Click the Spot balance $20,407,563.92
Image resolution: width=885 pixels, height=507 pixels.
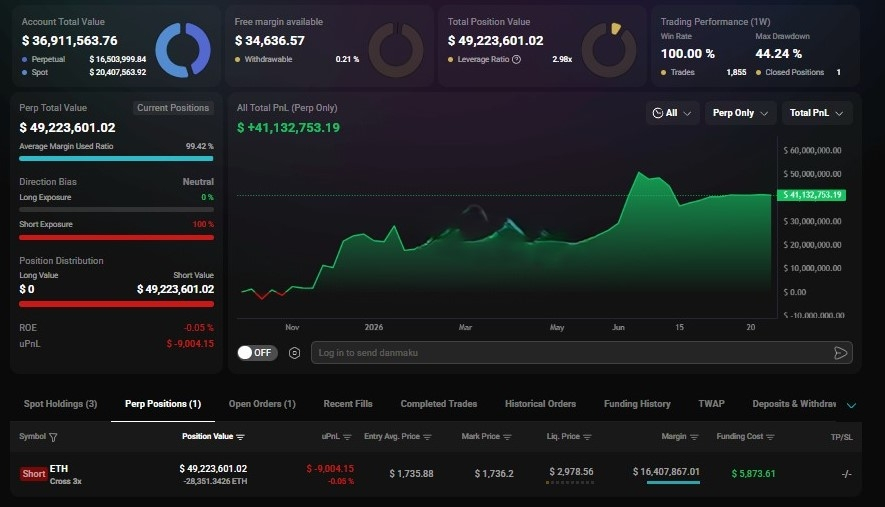[x=117, y=72]
